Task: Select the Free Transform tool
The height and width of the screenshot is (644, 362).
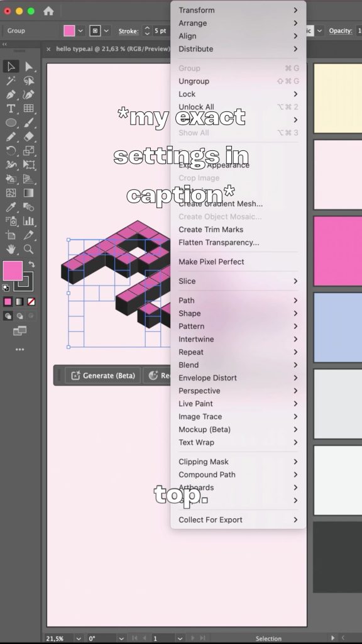Action: [28, 165]
